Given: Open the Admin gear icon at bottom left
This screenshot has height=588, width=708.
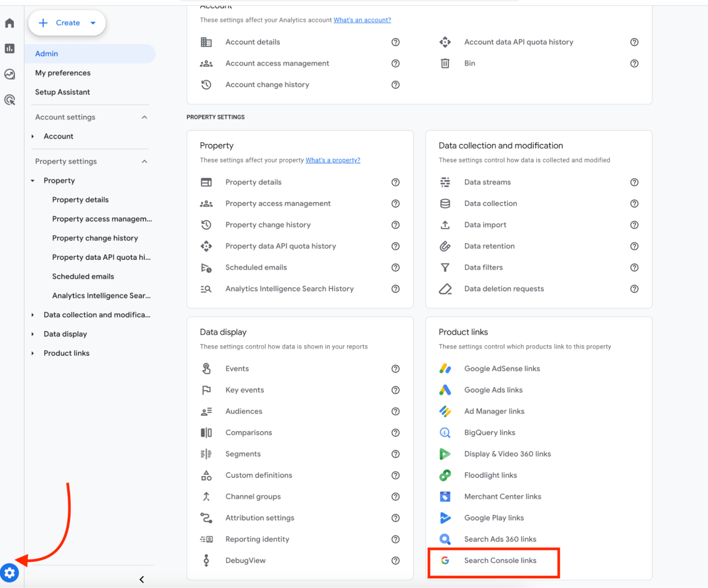Looking at the screenshot, I should (9, 573).
